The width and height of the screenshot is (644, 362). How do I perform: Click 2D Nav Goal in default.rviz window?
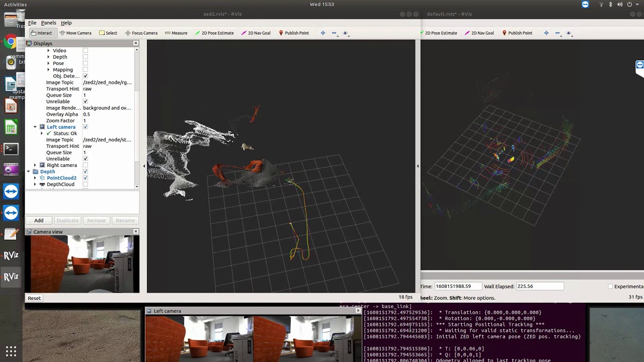(x=479, y=33)
